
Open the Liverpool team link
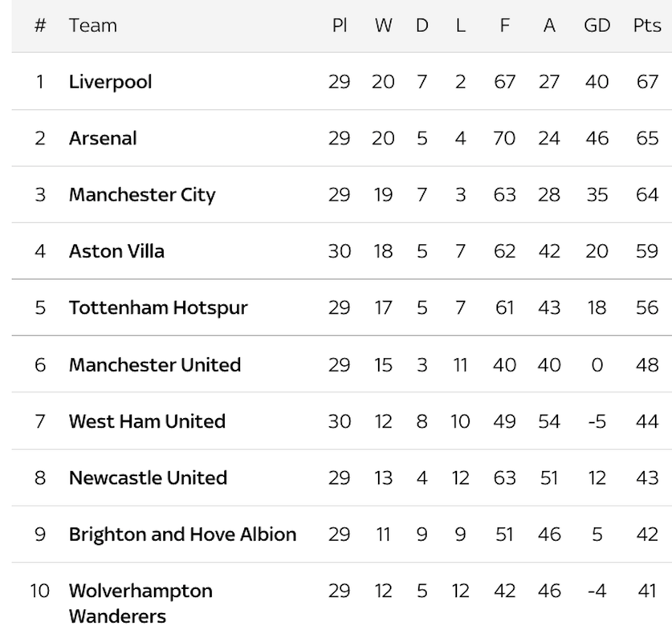(111, 82)
